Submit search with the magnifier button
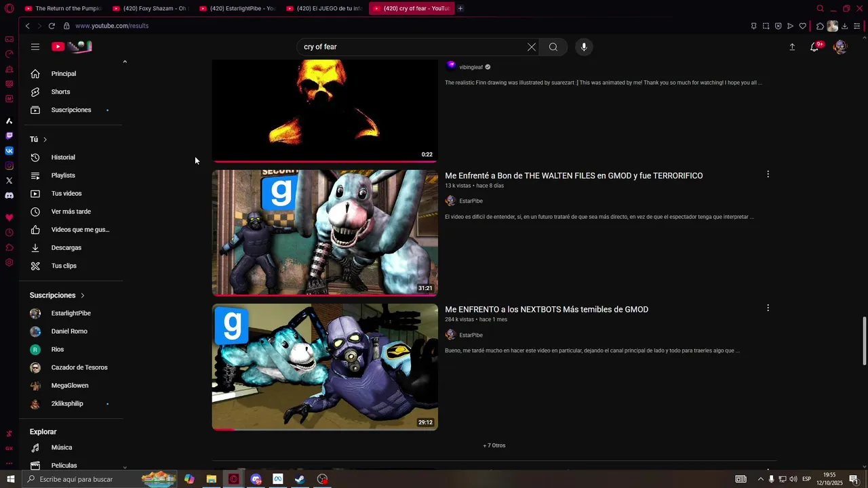 pos(553,47)
